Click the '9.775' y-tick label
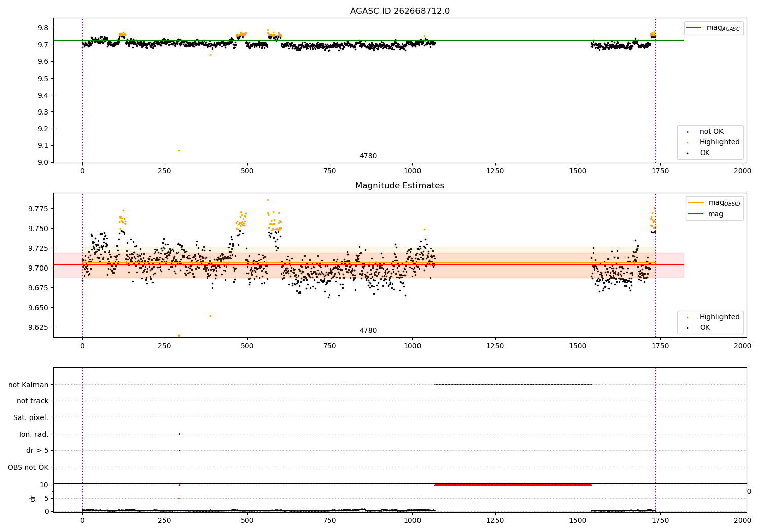Image resolution: width=760 pixels, height=532 pixels. point(39,209)
